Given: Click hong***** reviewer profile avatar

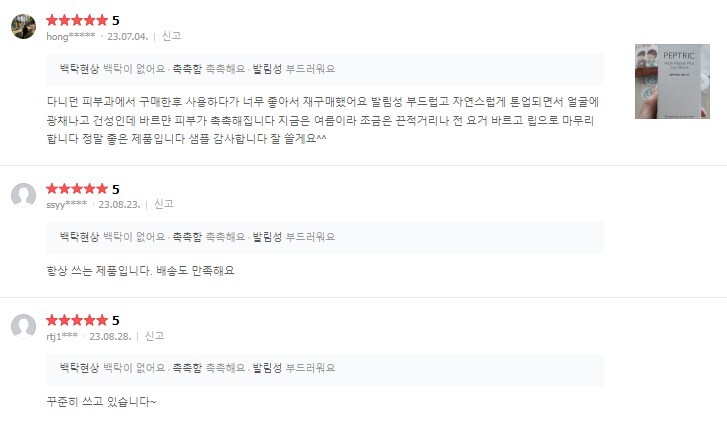Looking at the screenshot, I should (x=24, y=27).
